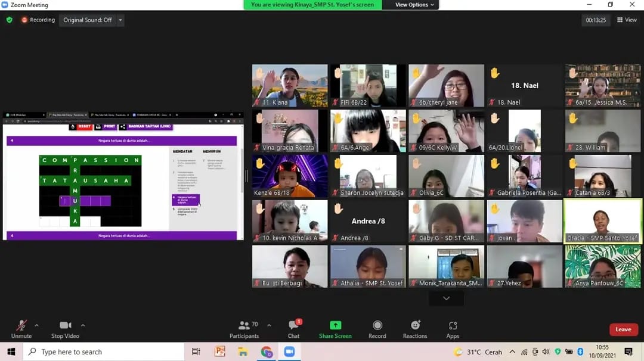Unmute the microphone
This screenshot has width=644, height=361.
point(21,328)
